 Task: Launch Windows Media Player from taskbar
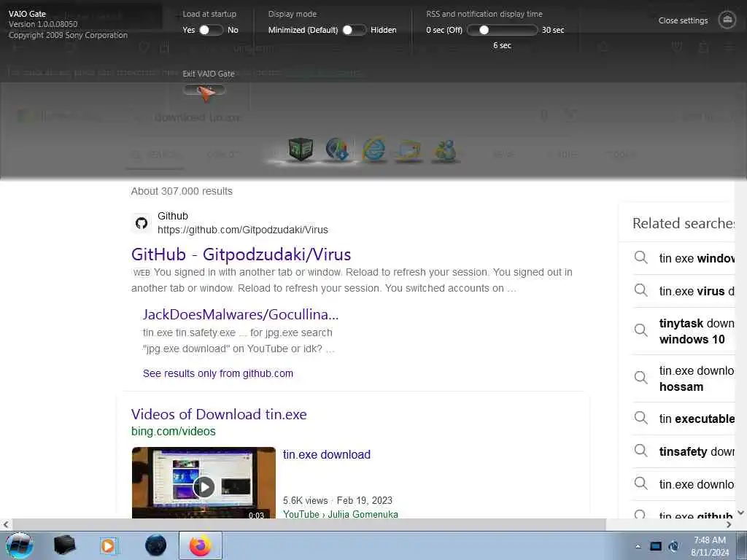click(x=108, y=545)
